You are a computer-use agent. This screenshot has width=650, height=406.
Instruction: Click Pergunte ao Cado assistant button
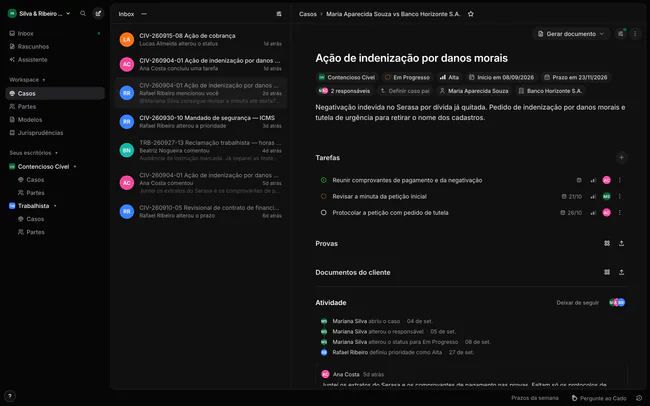click(599, 398)
